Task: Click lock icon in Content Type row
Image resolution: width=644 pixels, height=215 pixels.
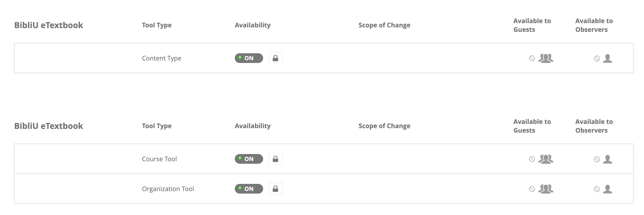Action: coord(275,58)
